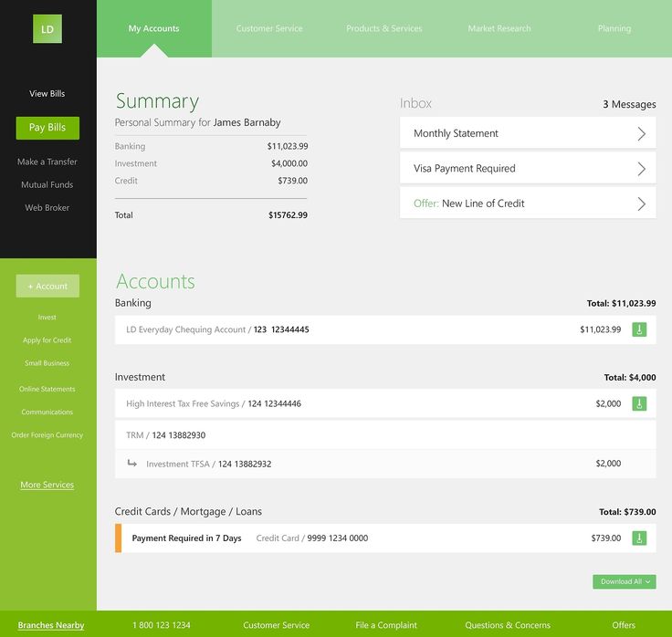
Task: Open the New Line of Credit offer chevron
Action: click(x=641, y=204)
